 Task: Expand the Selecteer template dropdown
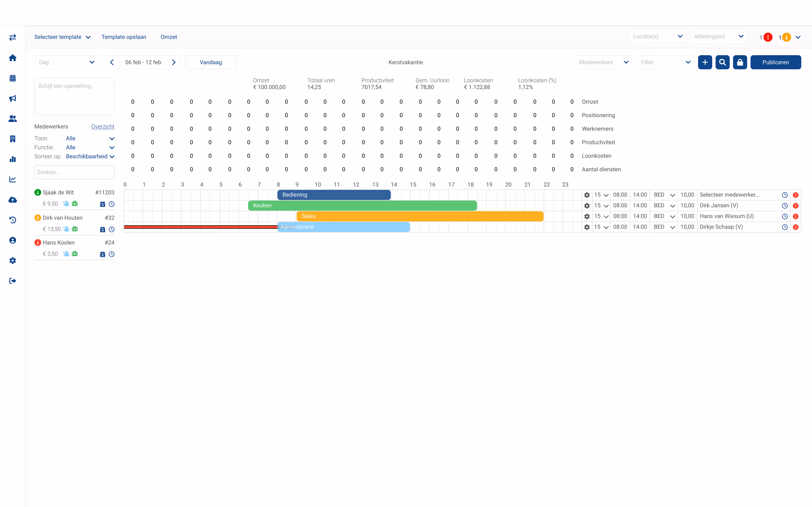coord(62,37)
